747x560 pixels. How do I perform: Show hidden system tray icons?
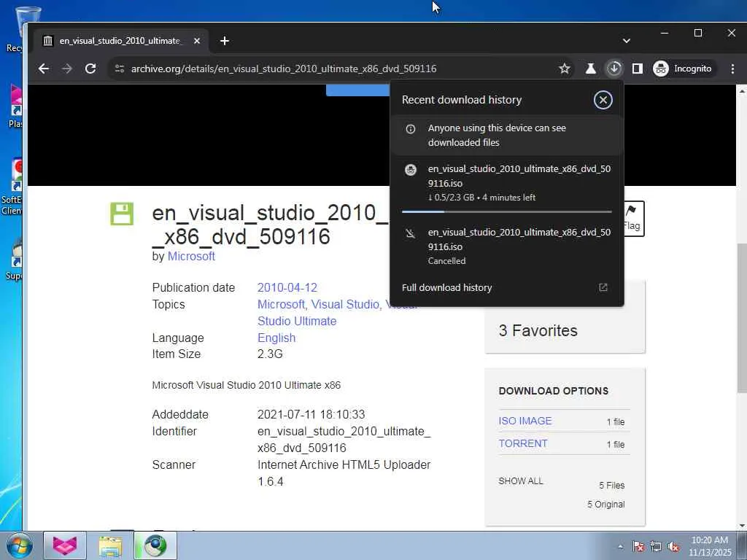[x=620, y=546]
